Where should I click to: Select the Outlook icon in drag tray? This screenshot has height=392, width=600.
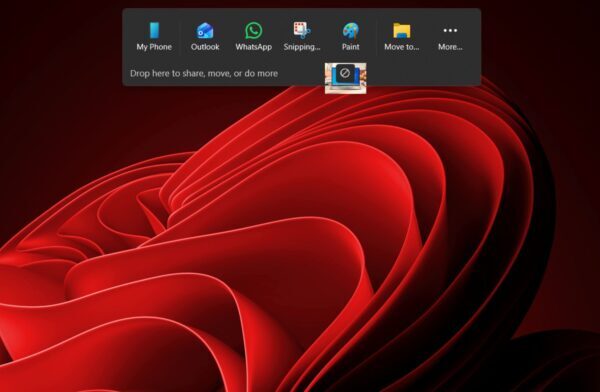click(205, 37)
